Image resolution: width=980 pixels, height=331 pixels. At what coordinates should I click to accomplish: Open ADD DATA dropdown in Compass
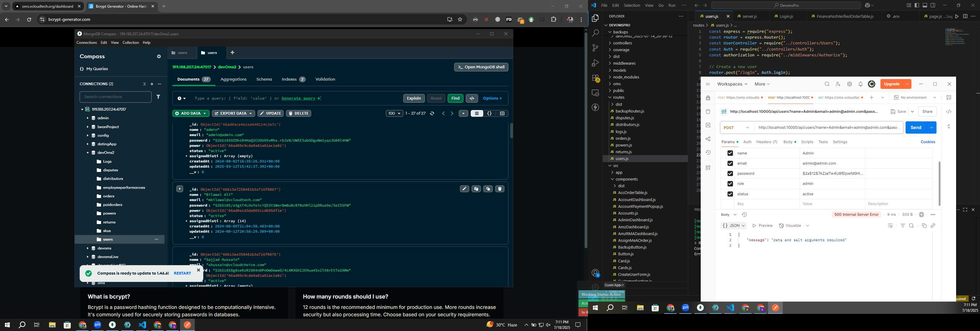190,113
